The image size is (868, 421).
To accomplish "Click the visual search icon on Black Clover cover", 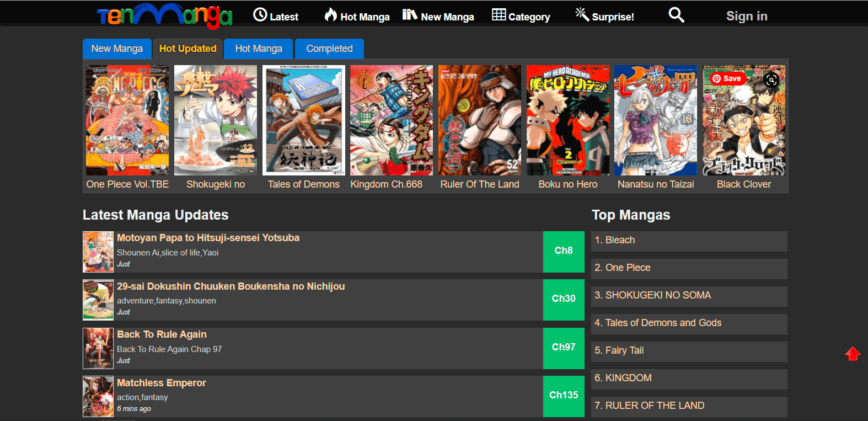I will point(771,79).
